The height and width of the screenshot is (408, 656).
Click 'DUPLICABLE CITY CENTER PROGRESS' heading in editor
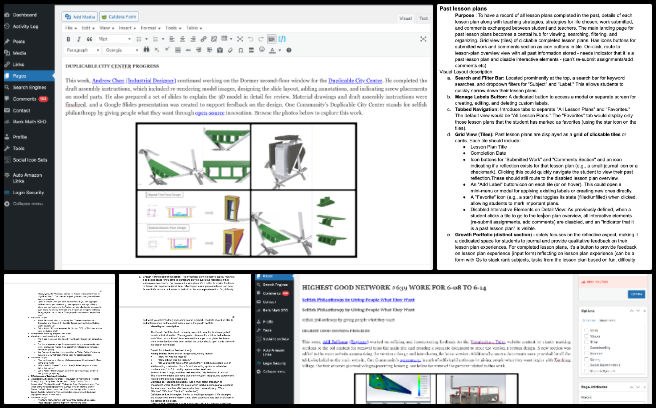112,66
